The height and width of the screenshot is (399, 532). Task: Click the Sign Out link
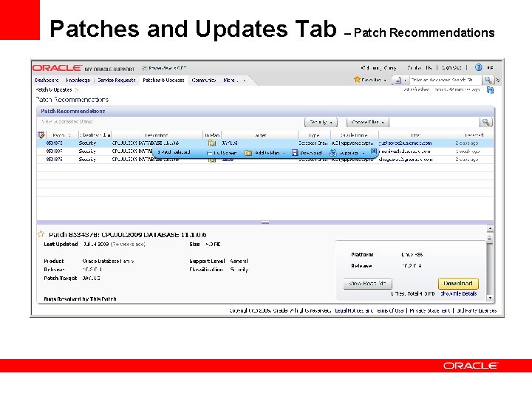451,67
